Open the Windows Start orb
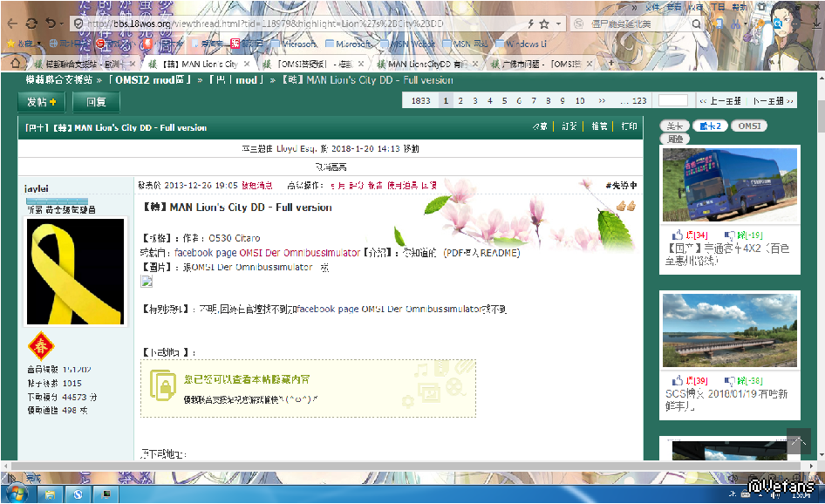 pyautogui.click(x=17, y=494)
